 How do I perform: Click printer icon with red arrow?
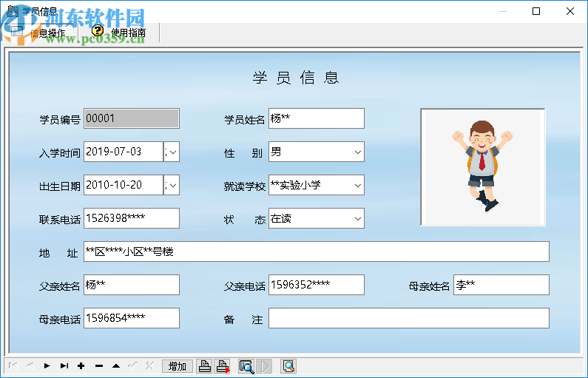point(223,366)
